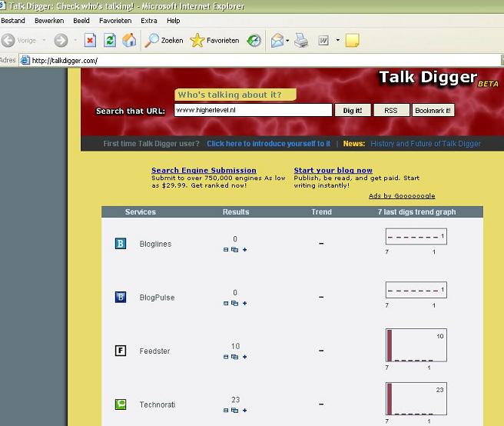Open the Help menu
The image size is (504, 426).
(174, 21)
